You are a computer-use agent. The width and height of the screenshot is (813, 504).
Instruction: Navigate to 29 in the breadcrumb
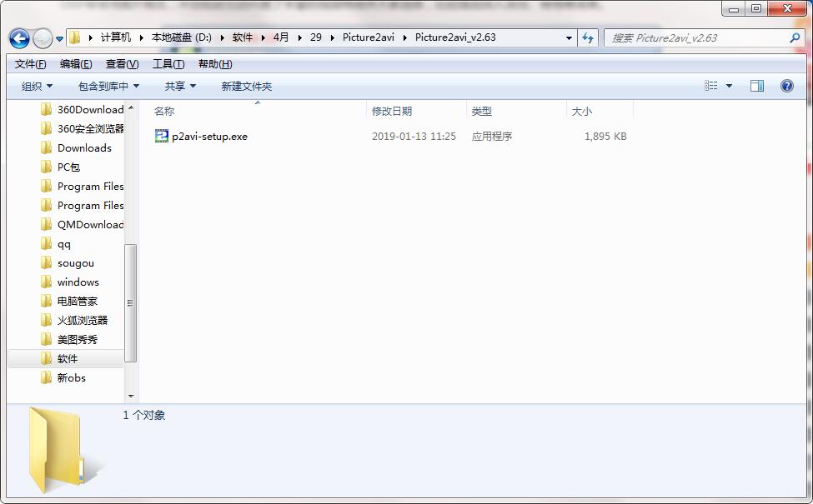(x=316, y=37)
